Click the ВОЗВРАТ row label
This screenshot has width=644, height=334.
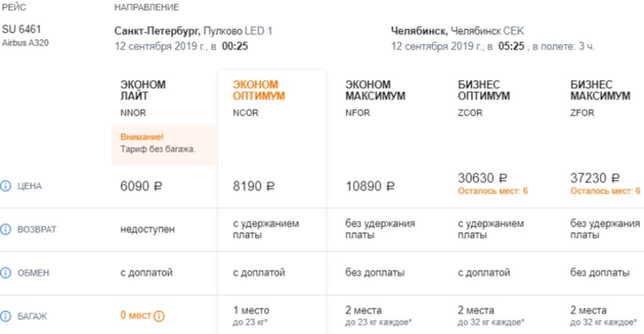pyautogui.click(x=38, y=230)
